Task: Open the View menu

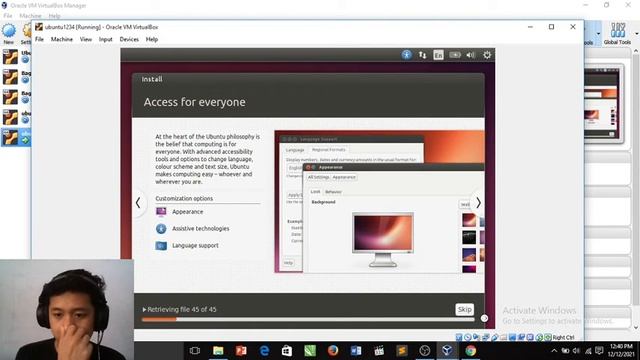Action: 86,39
